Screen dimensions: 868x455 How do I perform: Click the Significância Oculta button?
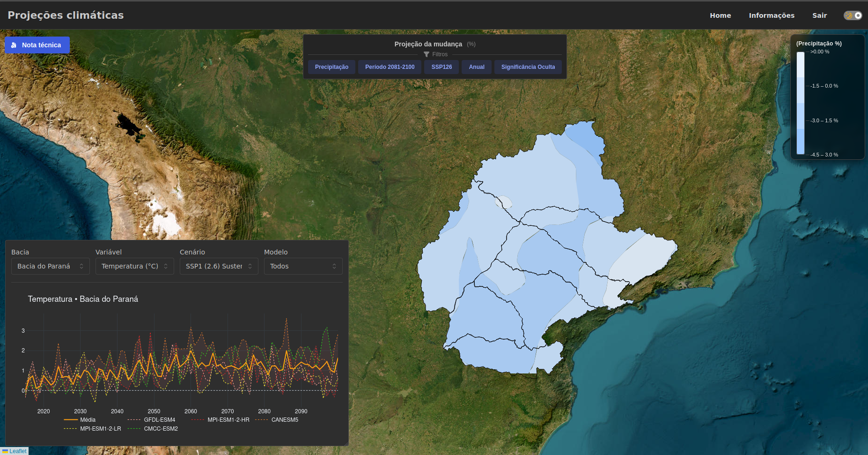[x=528, y=67]
